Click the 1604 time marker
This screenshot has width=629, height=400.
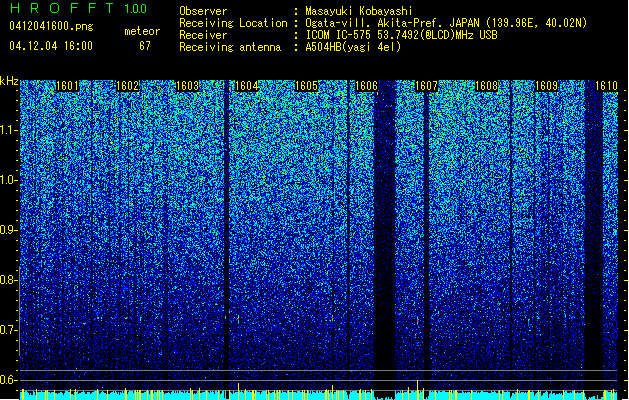pos(247,86)
